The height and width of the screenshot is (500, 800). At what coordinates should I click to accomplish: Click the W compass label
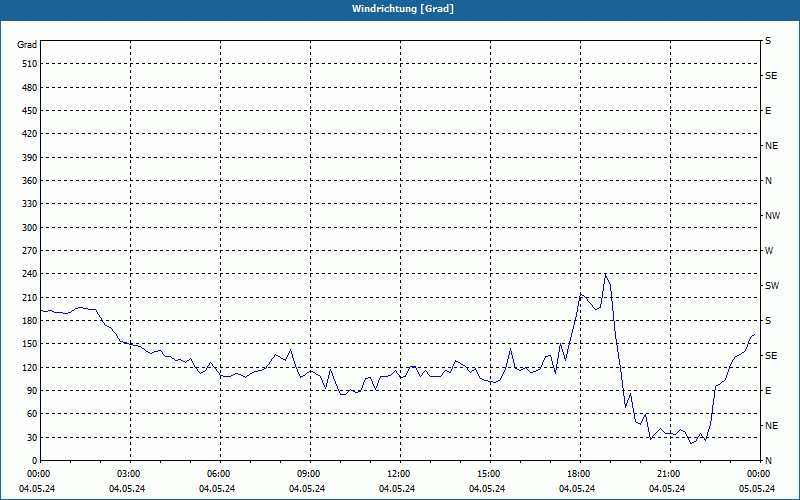[x=769, y=251]
